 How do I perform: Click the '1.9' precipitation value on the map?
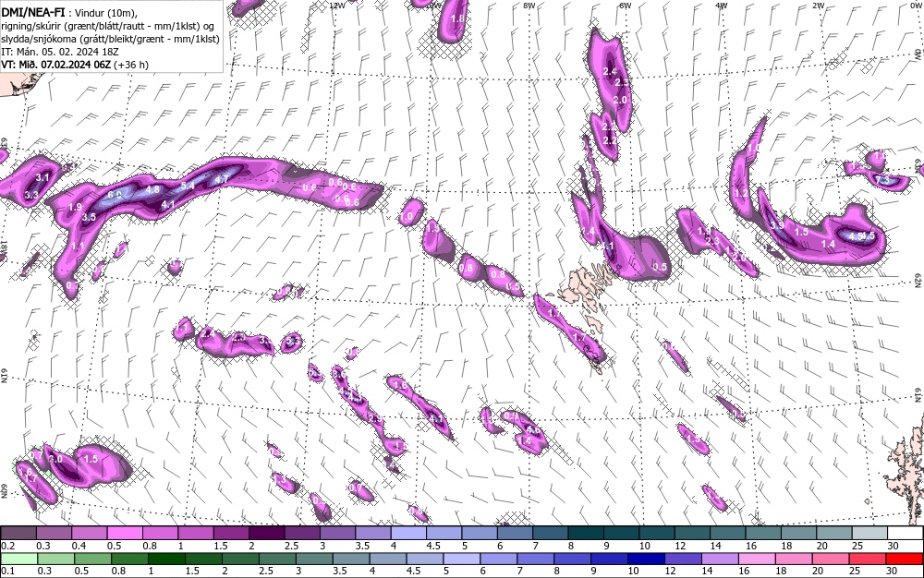point(75,207)
